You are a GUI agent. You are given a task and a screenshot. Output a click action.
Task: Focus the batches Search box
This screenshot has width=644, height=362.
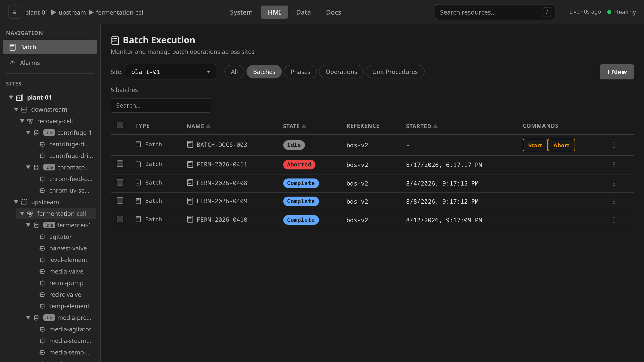coord(161,106)
